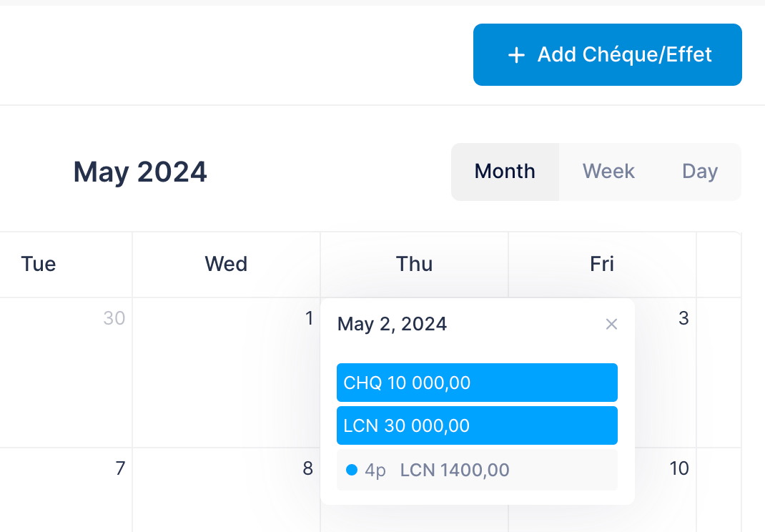Click day 1 in the Wednesday column

click(x=309, y=318)
